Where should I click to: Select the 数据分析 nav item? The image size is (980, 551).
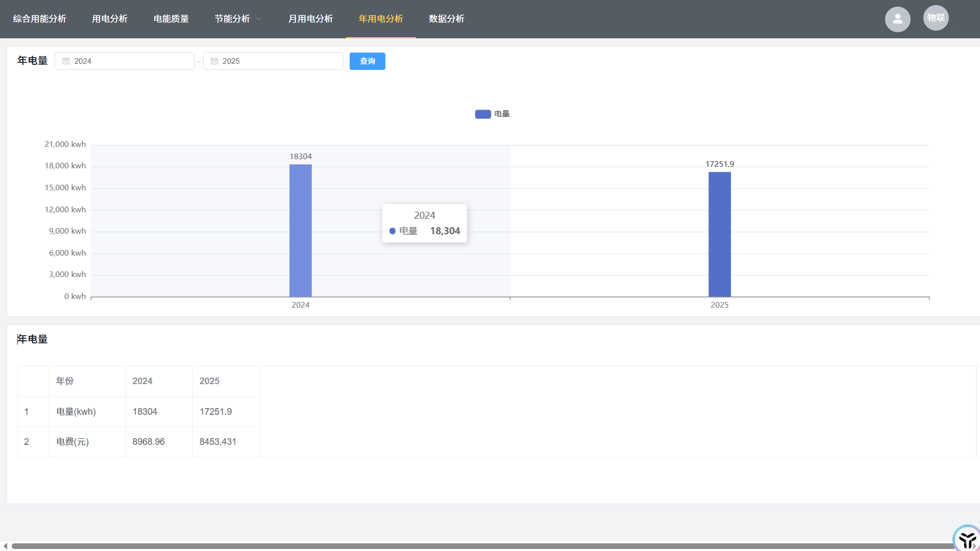[x=447, y=19]
